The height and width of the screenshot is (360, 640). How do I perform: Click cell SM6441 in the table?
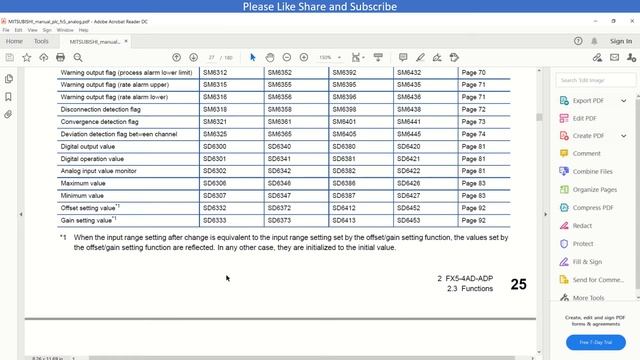pyautogui.click(x=409, y=122)
